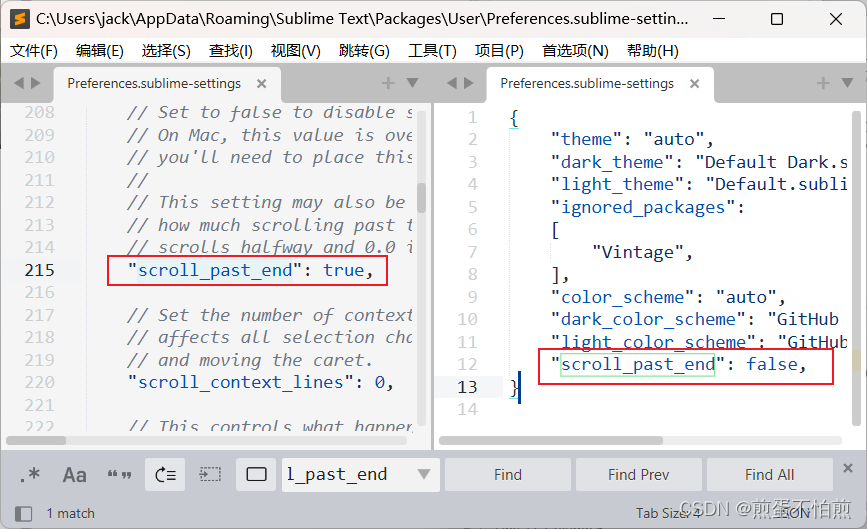The width and height of the screenshot is (867, 529).
Task: Toggle whole word matching option
Action: coord(119,474)
